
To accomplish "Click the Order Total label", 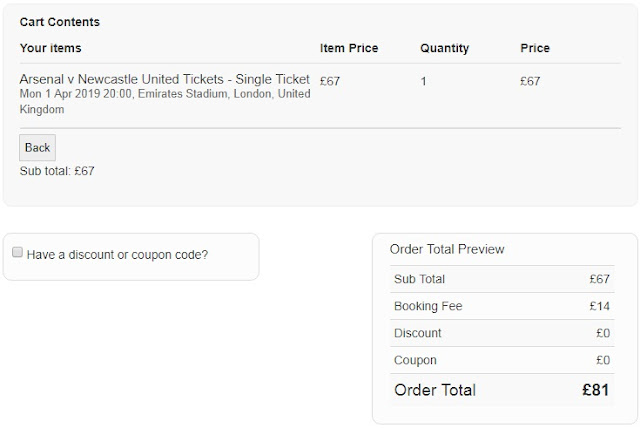I will pos(435,390).
